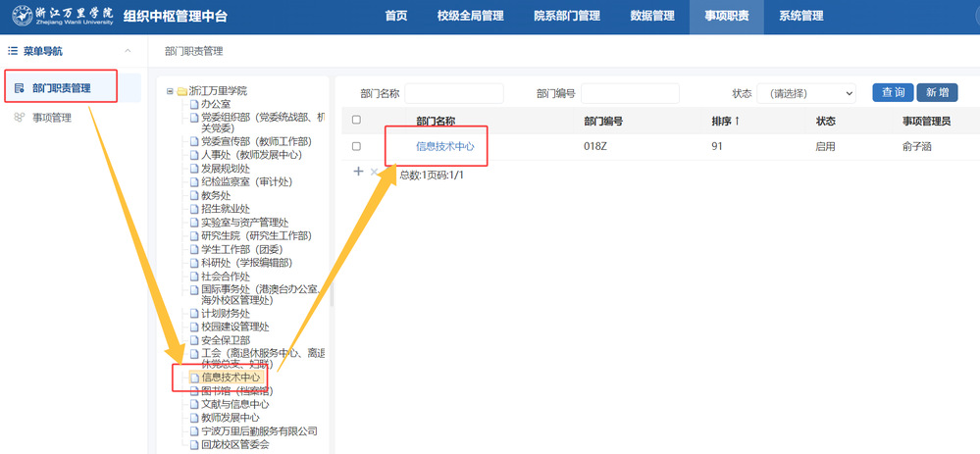Open 校级全局管理 menu
980x454 pixels.
click(471, 17)
